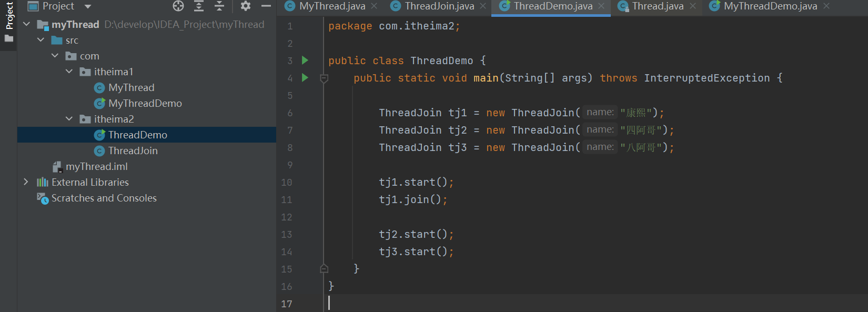Click the Select Opened File locate icon
The image size is (868, 312).
(178, 6)
